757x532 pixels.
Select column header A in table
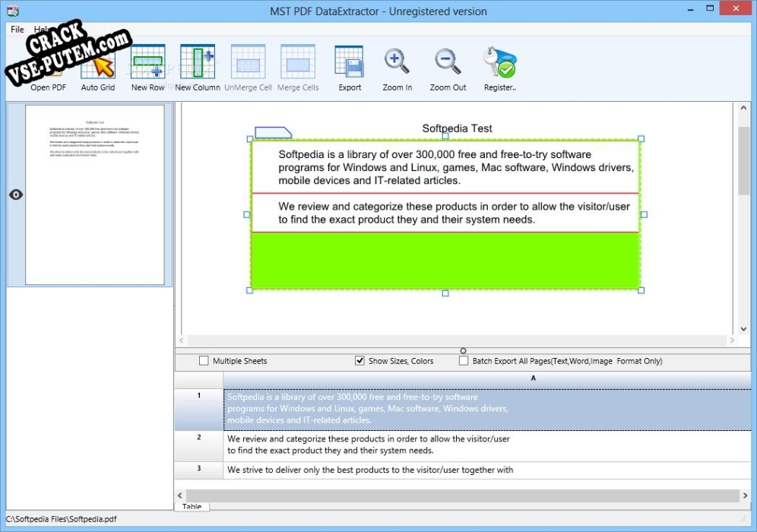click(x=487, y=378)
